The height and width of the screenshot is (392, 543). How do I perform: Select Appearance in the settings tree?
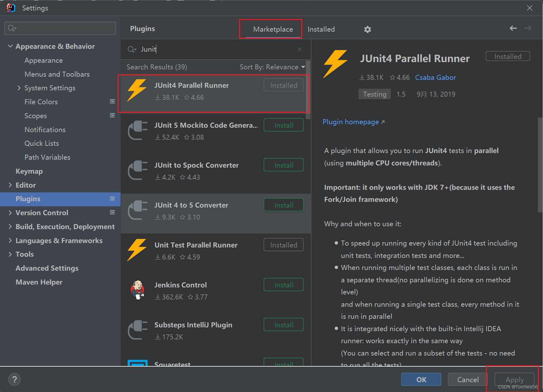click(x=43, y=60)
